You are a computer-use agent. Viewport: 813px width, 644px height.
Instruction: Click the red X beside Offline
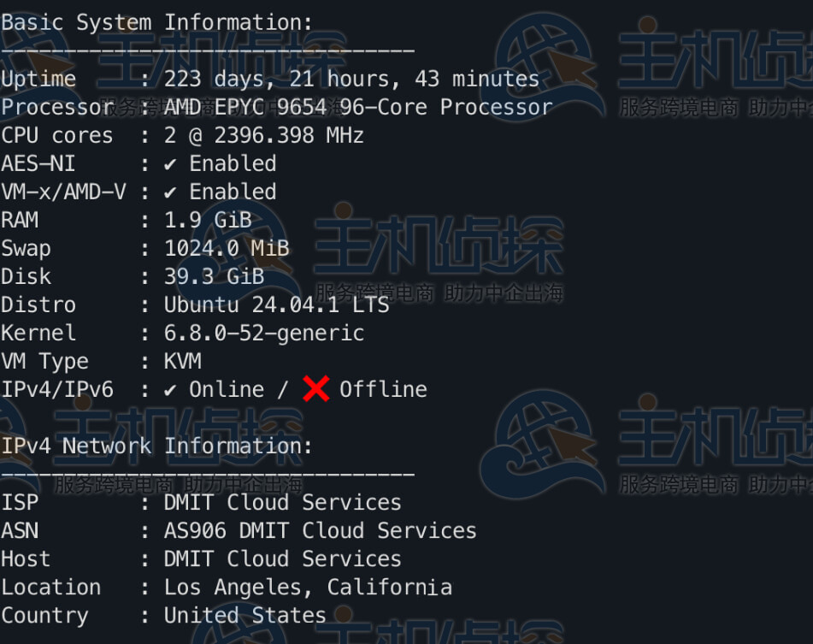pyautogui.click(x=316, y=389)
